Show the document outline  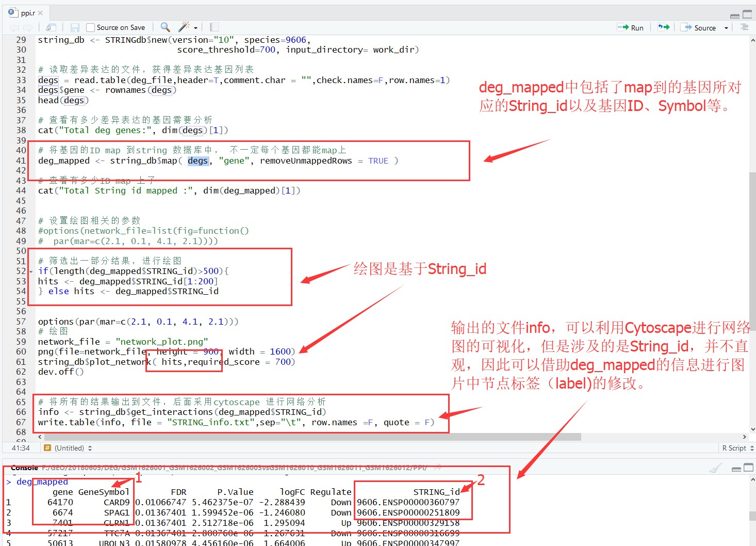pyautogui.click(x=744, y=27)
